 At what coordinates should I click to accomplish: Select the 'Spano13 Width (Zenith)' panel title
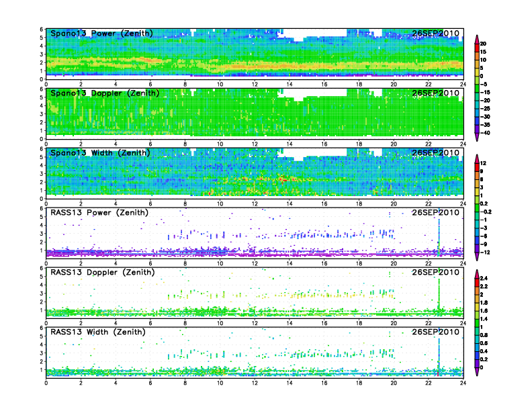click(x=100, y=153)
